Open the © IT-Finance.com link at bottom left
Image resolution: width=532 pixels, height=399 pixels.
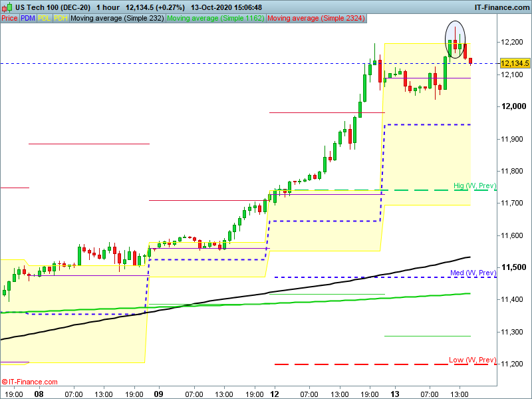(x=29, y=382)
